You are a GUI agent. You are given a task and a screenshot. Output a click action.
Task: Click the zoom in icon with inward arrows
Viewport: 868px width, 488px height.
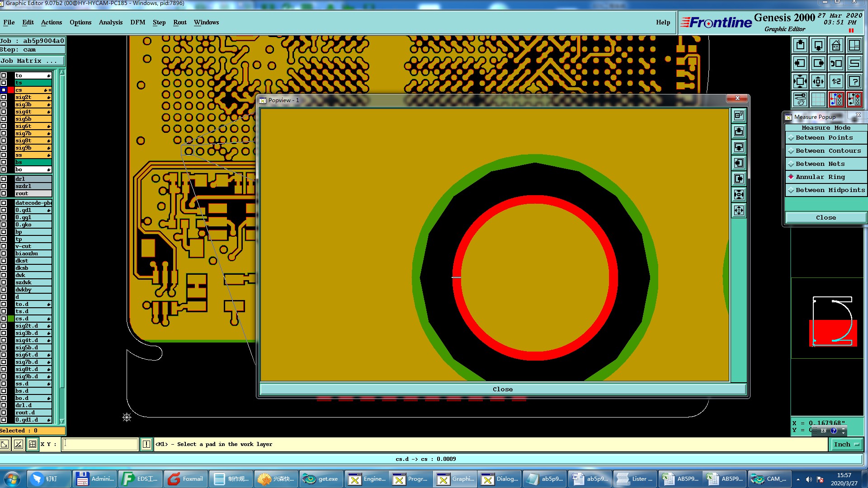pos(800,81)
